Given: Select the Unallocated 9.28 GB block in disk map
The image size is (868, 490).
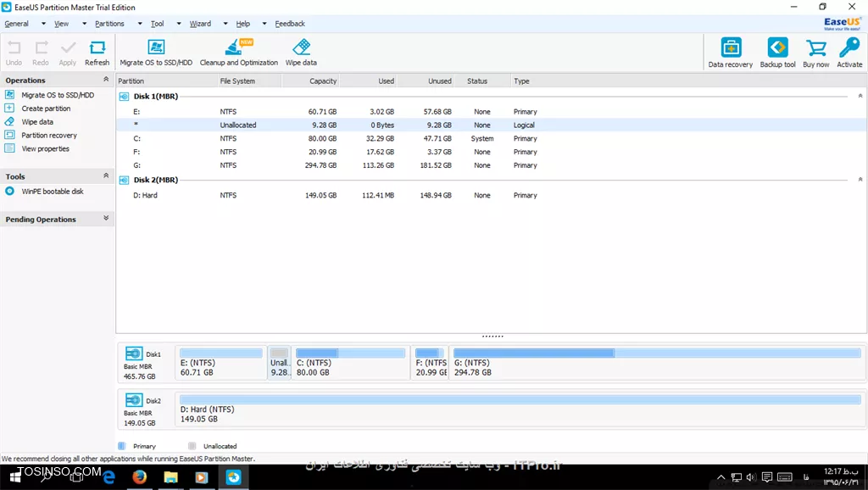Looking at the screenshot, I should [x=280, y=362].
